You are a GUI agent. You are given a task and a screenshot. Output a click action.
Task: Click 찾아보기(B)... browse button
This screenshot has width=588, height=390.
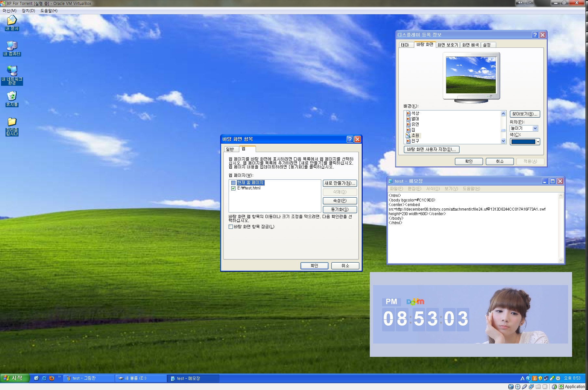(525, 114)
